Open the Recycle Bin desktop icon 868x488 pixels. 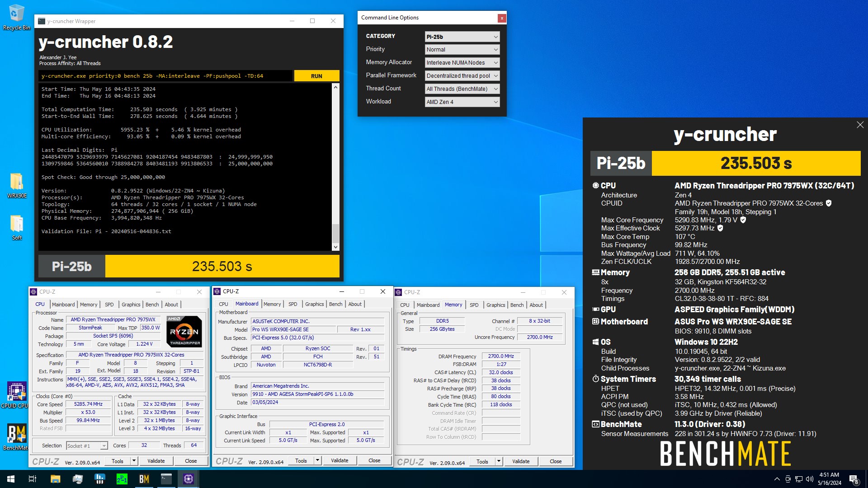coord(16,17)
